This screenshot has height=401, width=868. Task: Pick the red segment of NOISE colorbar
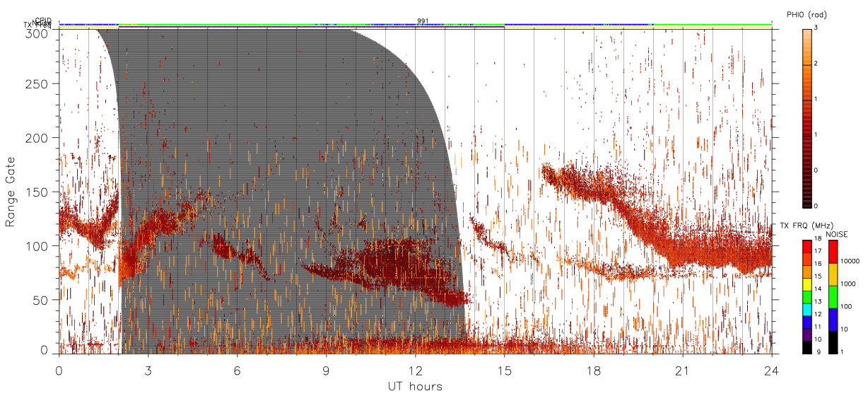click(x=833, y=252)
